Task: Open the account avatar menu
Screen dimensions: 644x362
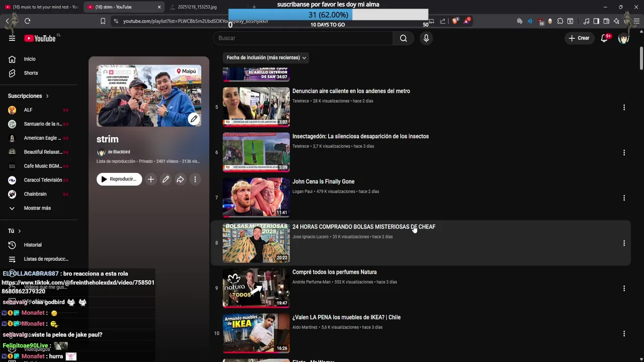Action: click(x=624, y=38)
